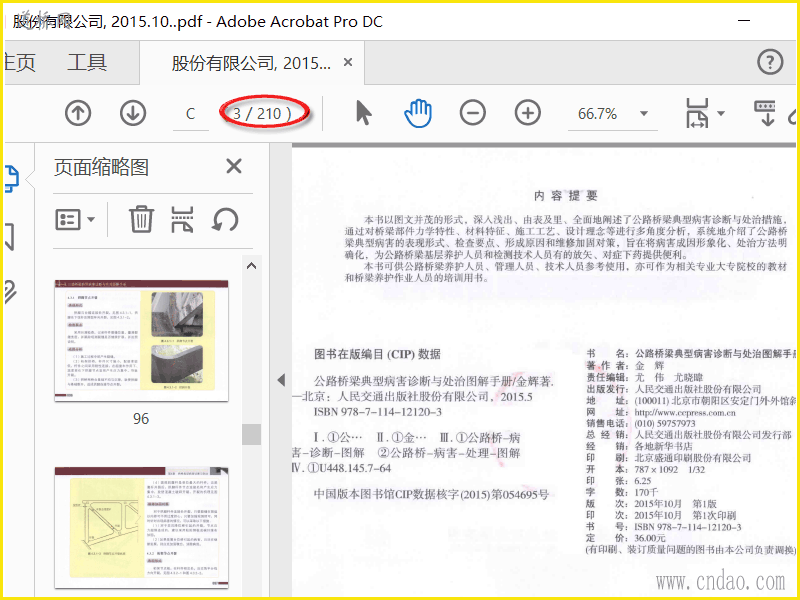Close the 页面缩略图 panel
800x600 pixels.
point(234,166)
